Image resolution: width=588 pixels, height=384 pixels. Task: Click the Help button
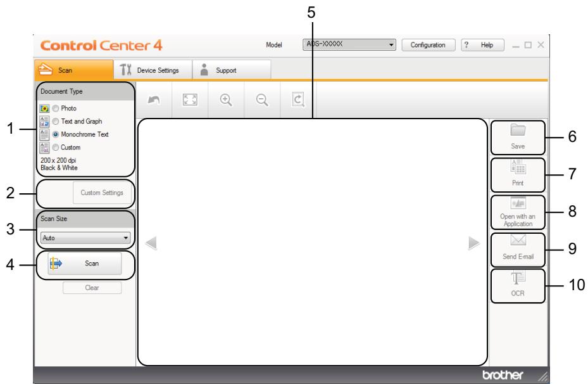click(482, 44)
